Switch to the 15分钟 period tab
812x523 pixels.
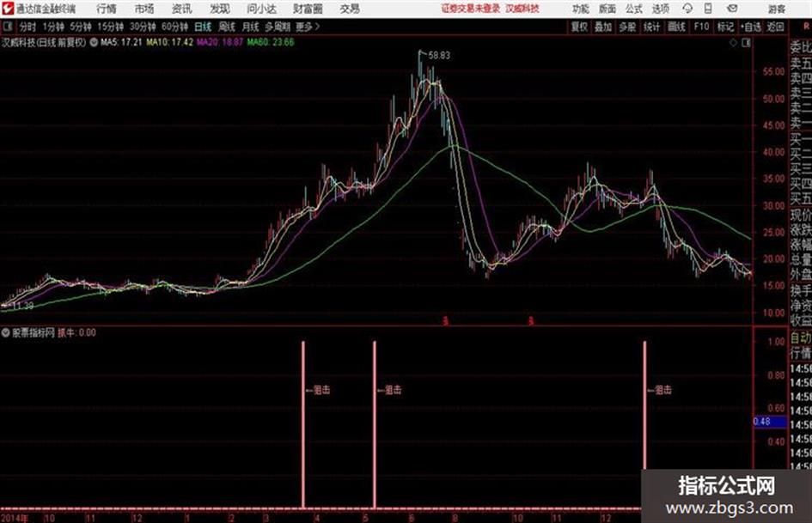click(x=110, y=27)
